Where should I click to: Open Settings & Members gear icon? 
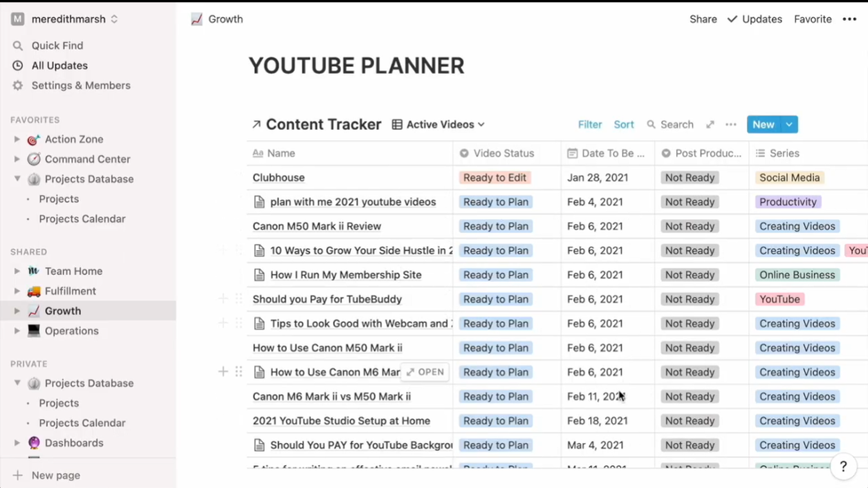point(18,86)
